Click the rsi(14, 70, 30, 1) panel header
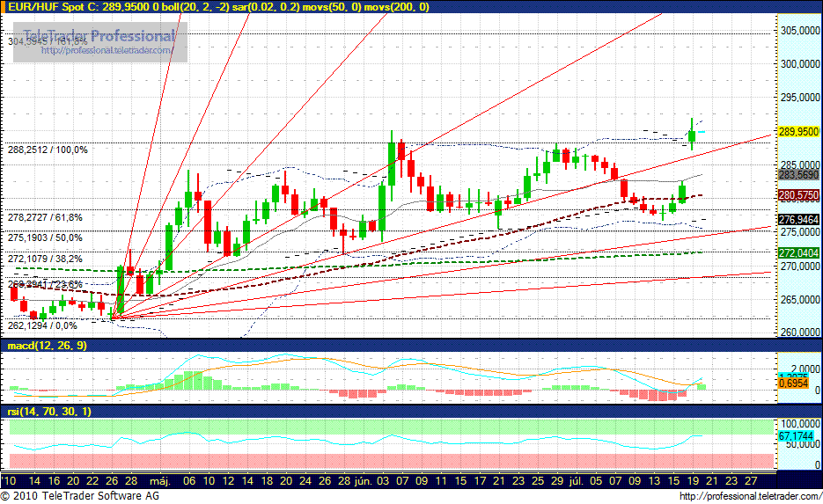 pos(412,413)
